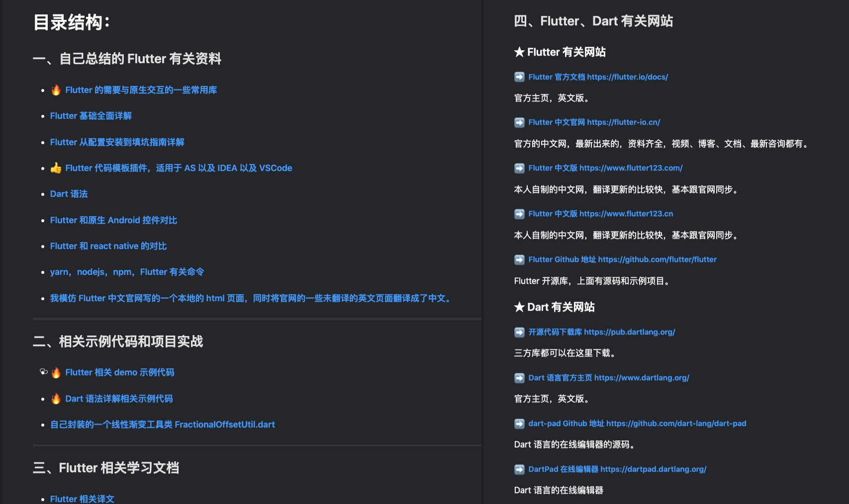The width and height of the screenshot is (849, 504).
Task: Click 本人自制的中文网 text under flutter123.com
Action: pyautogui.click(x=627, y=189)
